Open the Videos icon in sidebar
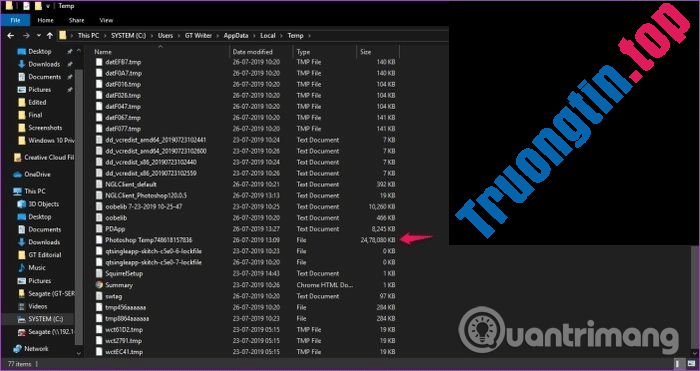The image size is (700, 371). point(21,306)
